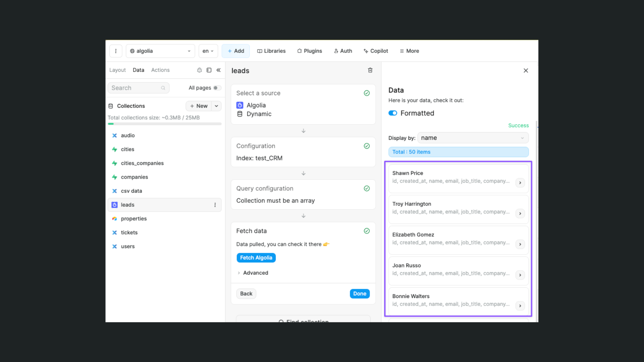Click the debug bug icon above search
The height and width of the screenshot is (362, 644).
[x=200, y=70]
